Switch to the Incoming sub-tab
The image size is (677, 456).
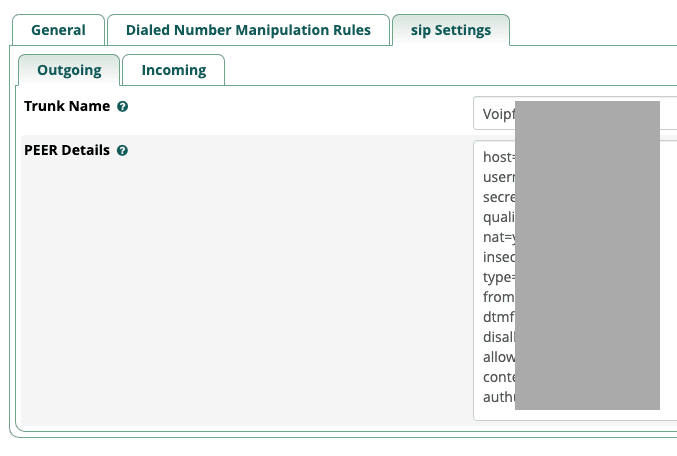(x=173, y=70)
